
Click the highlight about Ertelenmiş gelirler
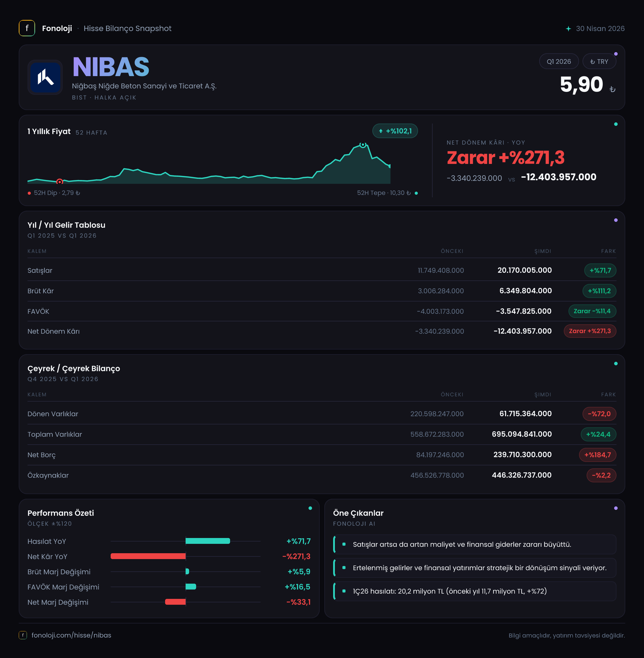pos(475,568)
